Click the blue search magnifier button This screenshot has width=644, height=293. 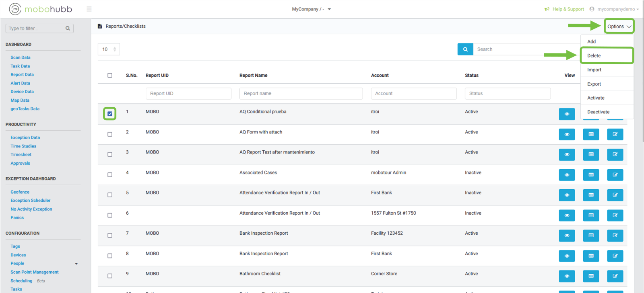[x=465, y=49]
